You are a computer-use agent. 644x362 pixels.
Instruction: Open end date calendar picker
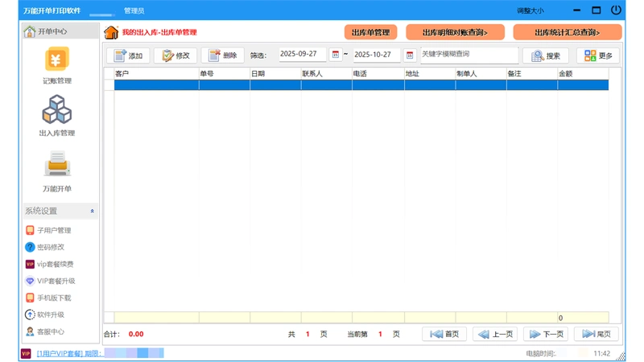[x=410, y=55]
